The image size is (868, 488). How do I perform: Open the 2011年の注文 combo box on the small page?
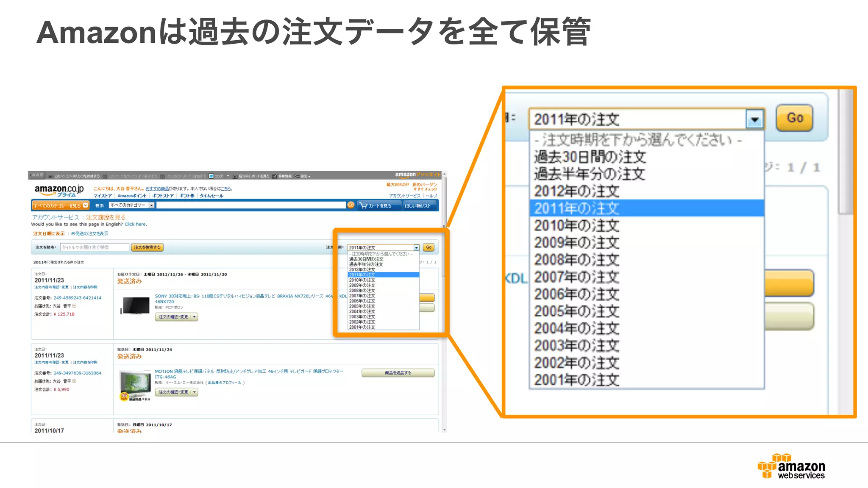click(384, 247)
